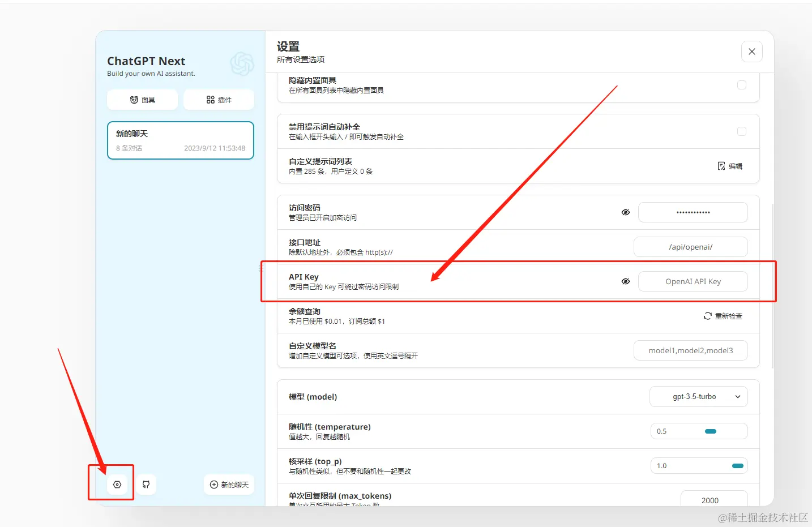Enable 隐藏内置面具 checkbox
Screen dimensions: 812x527
(742, 85)
